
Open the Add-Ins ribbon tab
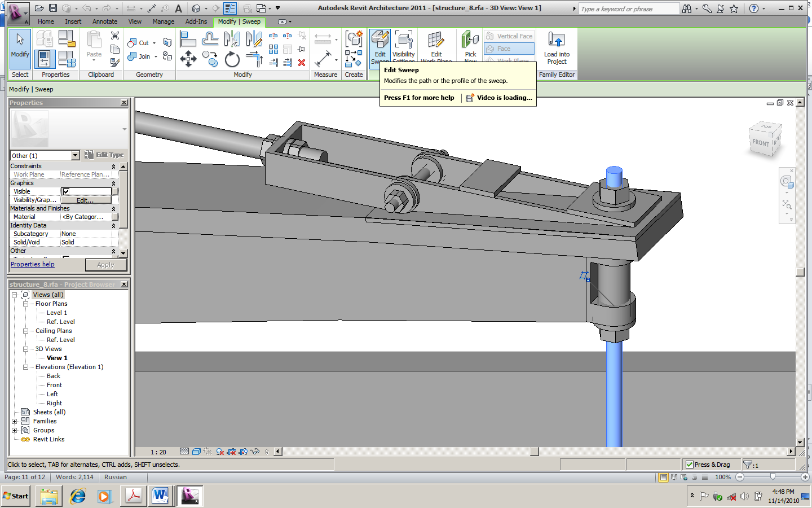tap(196, 21)
